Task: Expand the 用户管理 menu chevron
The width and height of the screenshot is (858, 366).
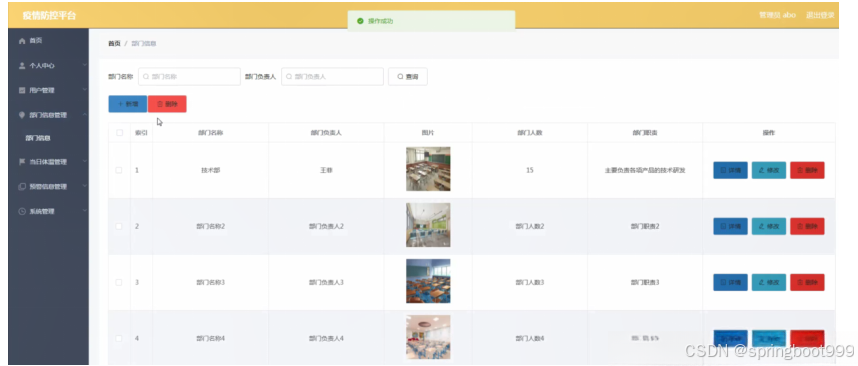Action: (x=84, y=90)
